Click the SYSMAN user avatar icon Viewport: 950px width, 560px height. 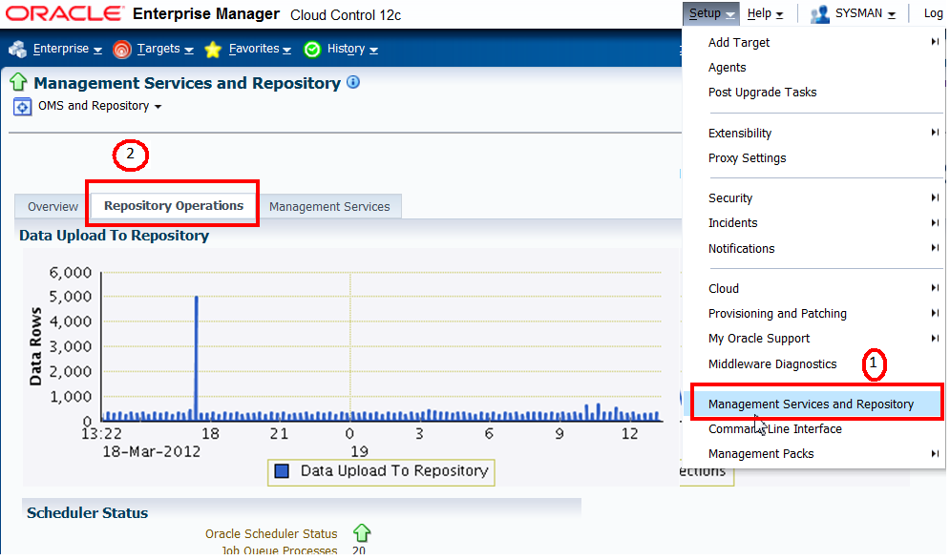[x=820, y=14]
